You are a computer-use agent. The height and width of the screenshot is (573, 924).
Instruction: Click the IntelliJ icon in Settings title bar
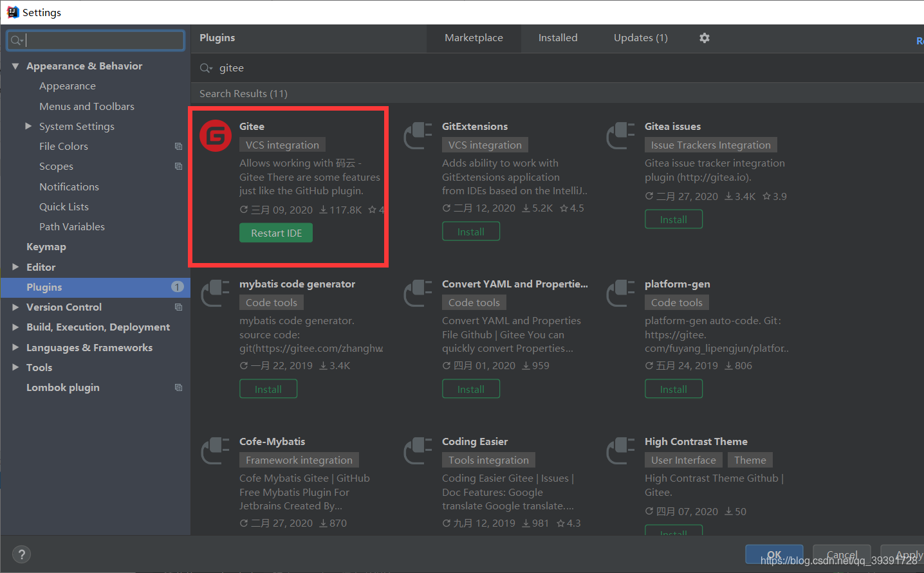tap(13, 12)
